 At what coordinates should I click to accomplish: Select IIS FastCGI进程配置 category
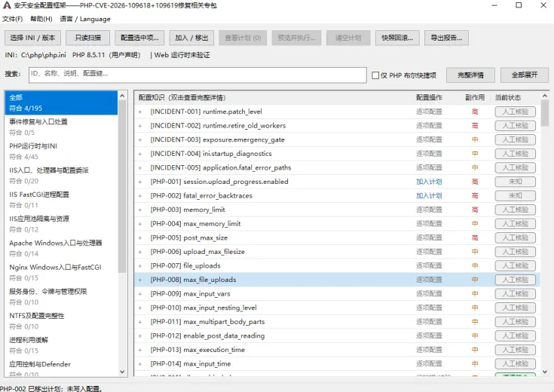tap(61, 200)
